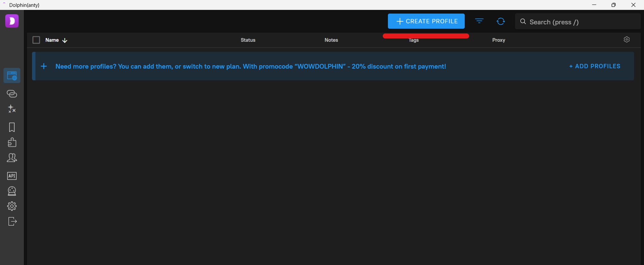Click the Notes column header
This screenshot has height=265, width=644.
(x=331, y=40)
